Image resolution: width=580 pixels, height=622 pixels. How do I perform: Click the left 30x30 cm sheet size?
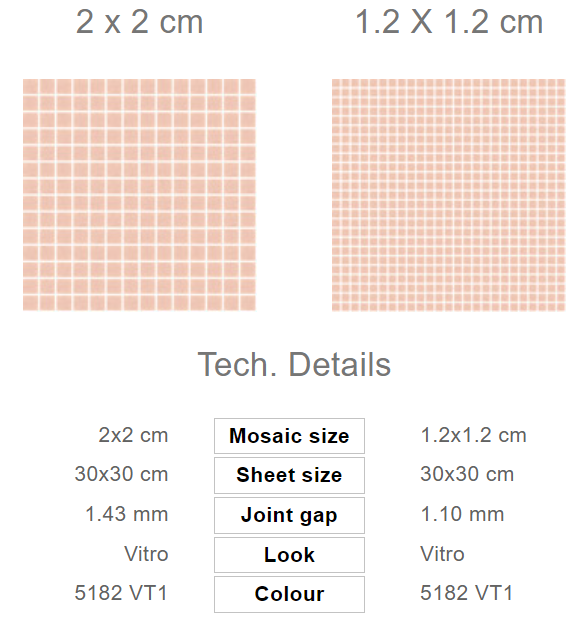[x=121, y=474]
